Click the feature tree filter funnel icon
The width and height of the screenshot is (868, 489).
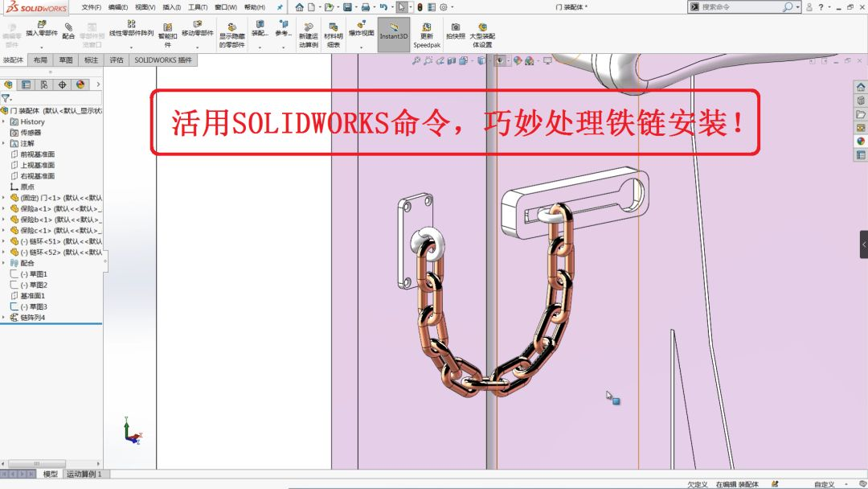point(6,98)
